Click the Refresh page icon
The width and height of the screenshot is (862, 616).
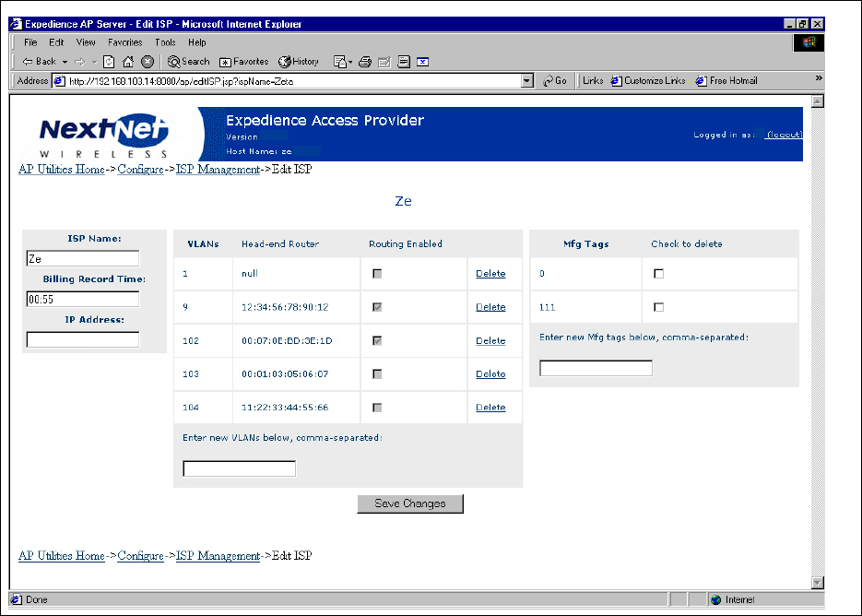click(x=110, y=62)
